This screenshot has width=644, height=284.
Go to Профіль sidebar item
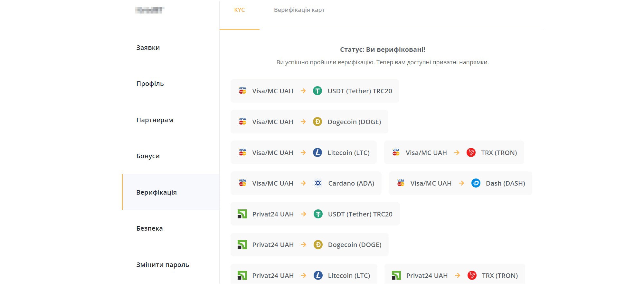(150, 84)
